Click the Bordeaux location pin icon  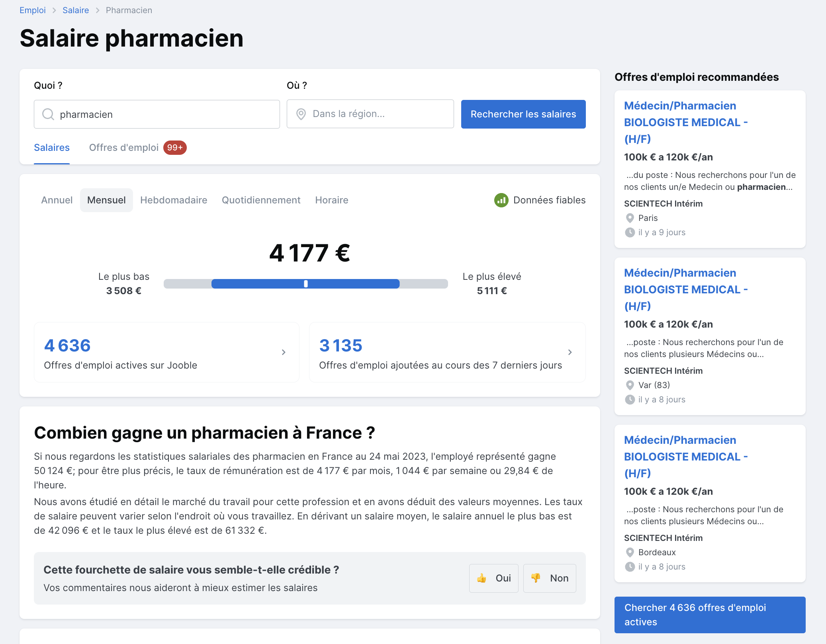pyautogui.click(x=630, y=552)
